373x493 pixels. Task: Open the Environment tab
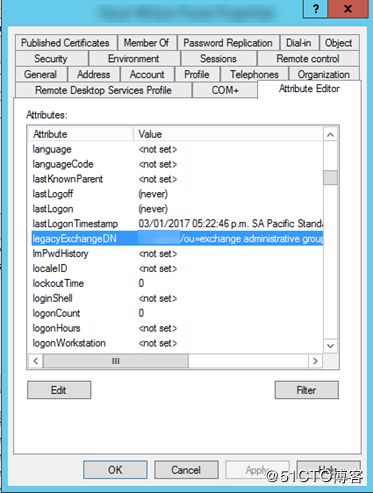point(134,58)
